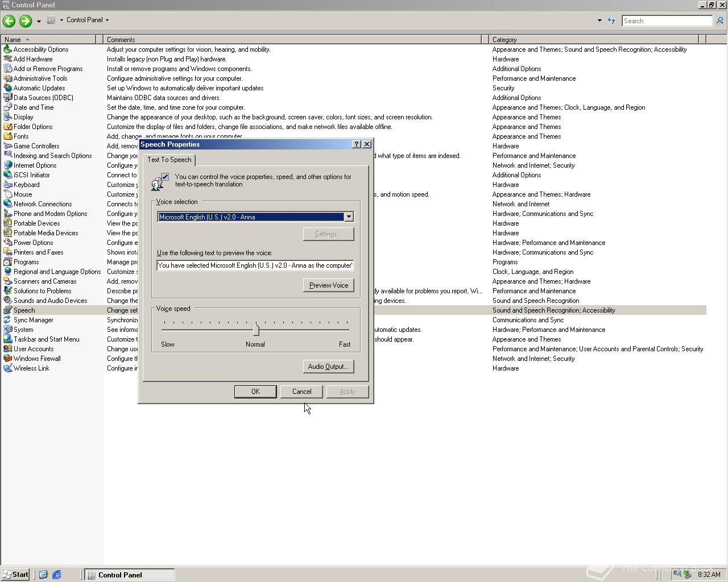Select Indexing and Search Options icon
The height and width of the screenshot is (582, 728).
point(7,156)
